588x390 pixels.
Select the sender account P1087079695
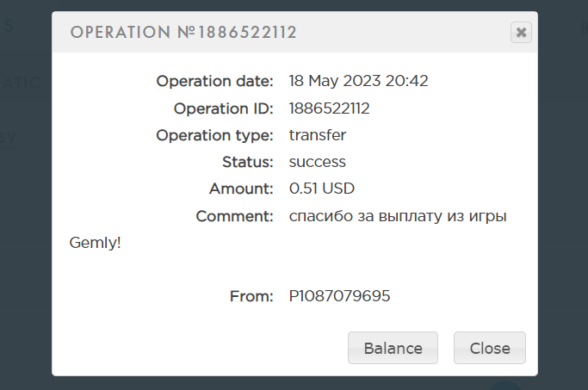[x=340, y=296]
